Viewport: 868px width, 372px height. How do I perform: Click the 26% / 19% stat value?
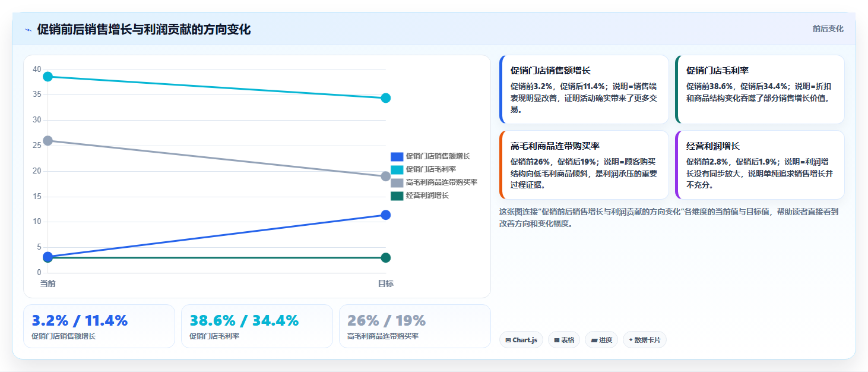(387, 321)
